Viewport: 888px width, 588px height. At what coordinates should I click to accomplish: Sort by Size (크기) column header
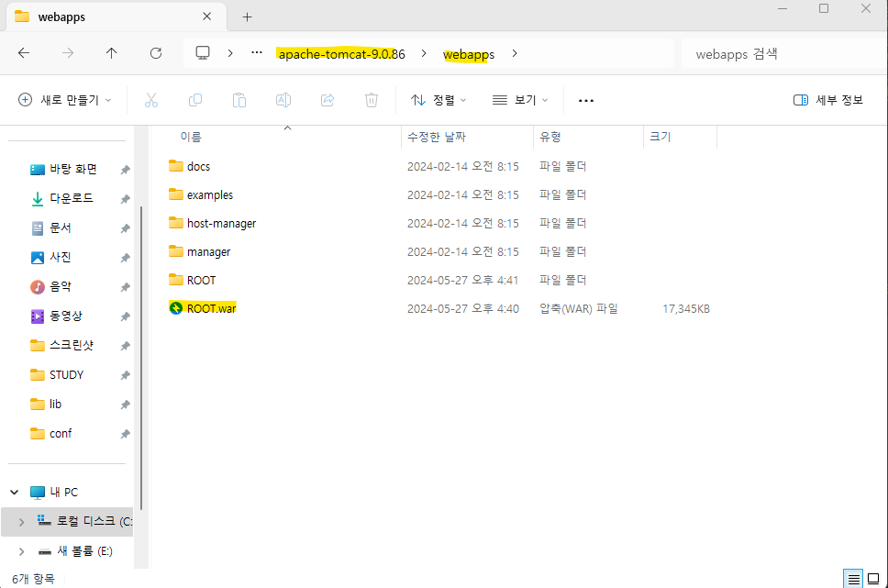(660, 137)
